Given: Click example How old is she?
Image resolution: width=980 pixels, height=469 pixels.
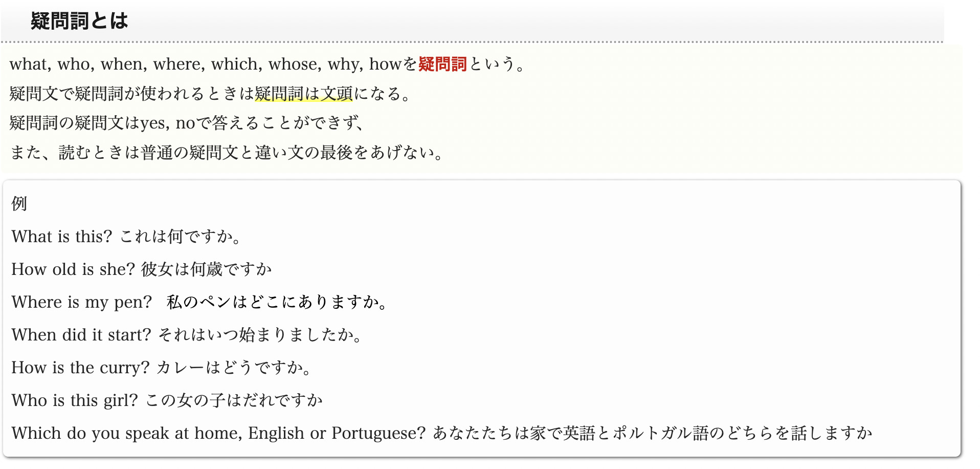Looking at the screenshot, I should pyautogui.click(x=73, y=269).
